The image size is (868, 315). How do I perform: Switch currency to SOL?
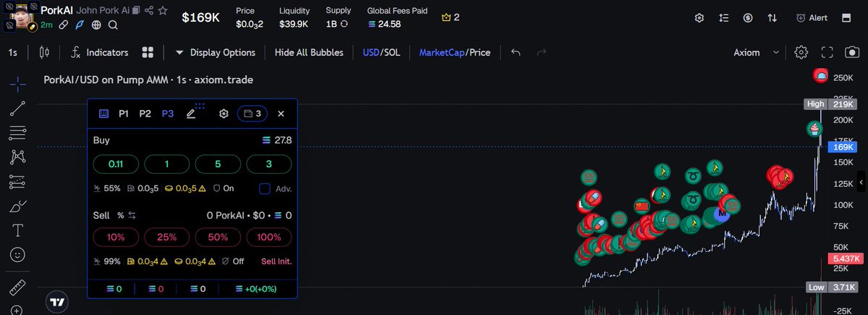tap(392, 52)
